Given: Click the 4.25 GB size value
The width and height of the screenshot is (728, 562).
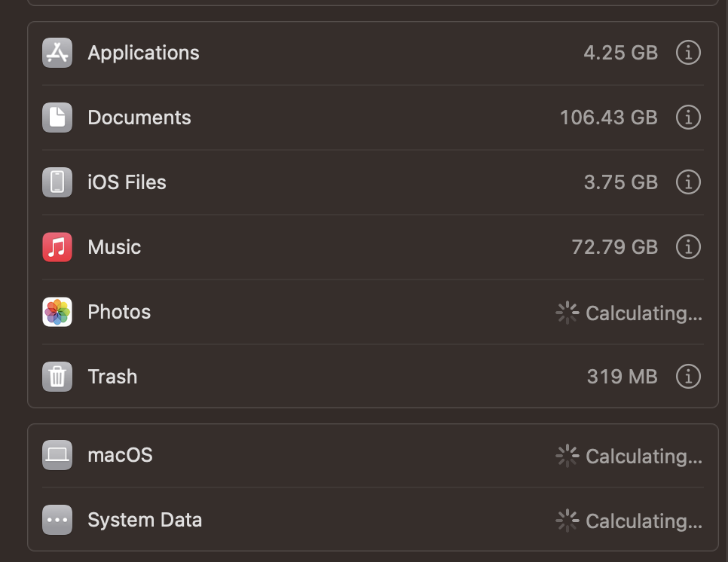Looking at the screenshot, I should click(x=621, y=53).
